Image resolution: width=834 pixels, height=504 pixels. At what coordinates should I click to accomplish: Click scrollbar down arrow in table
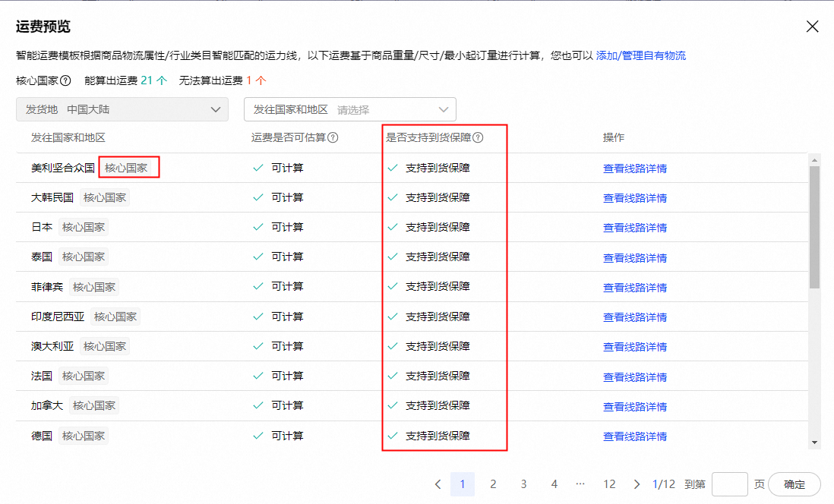pos(814,443)
